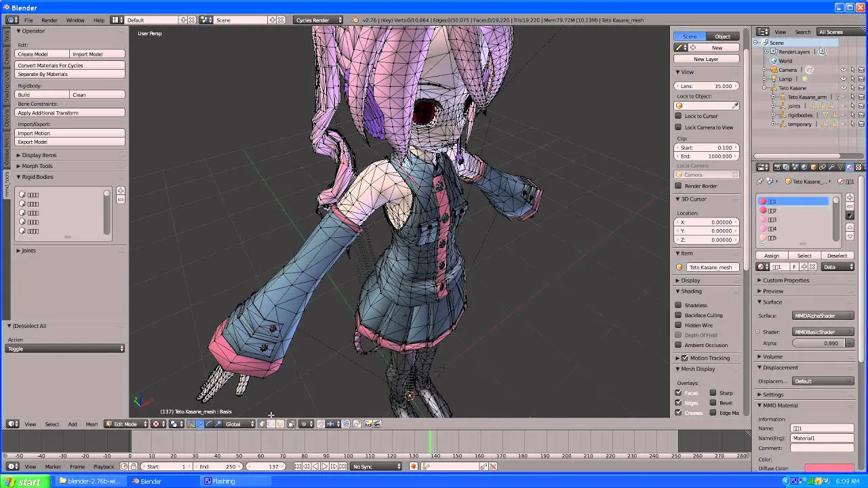Click the Import Motion button
The height and width of the screenshot is (488, 868).
70,133
